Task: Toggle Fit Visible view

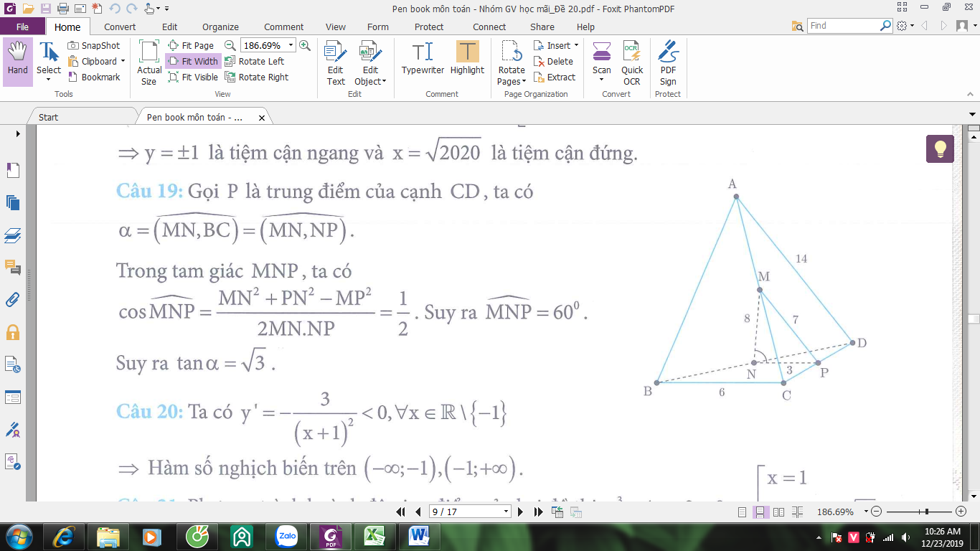Action: pos(192,77)
